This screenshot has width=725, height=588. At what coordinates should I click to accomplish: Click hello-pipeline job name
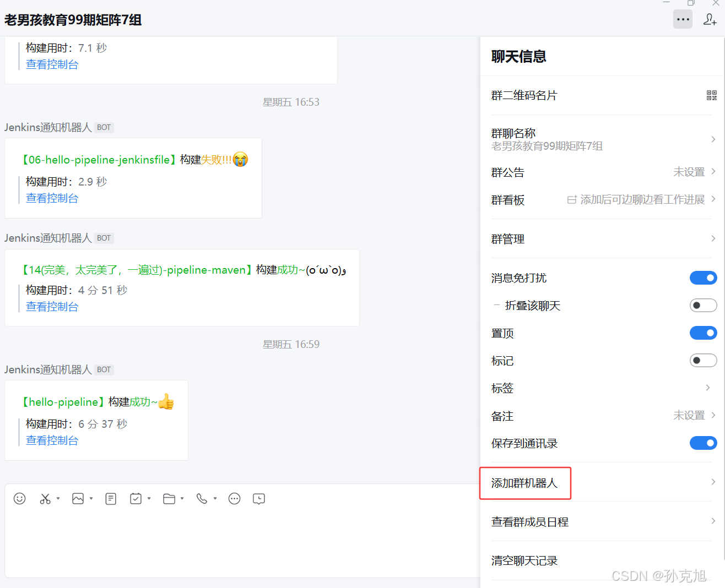coord(63,402)
